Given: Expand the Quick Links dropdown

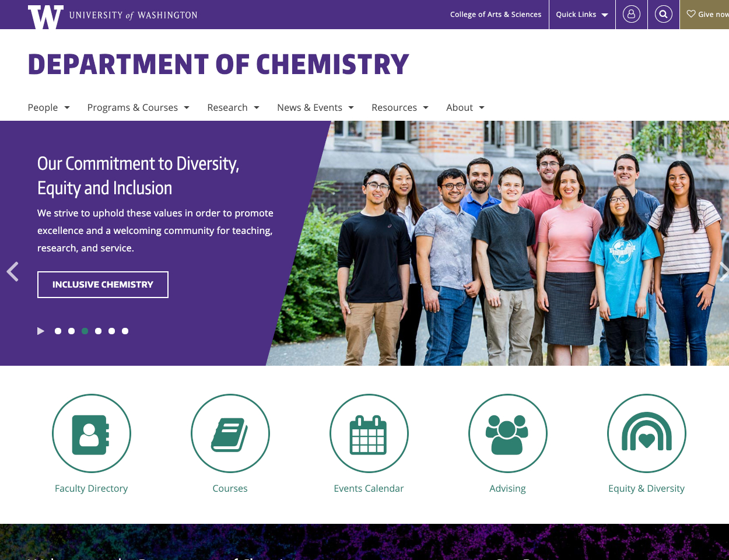Looking at the screenshot, I should [x=581, y=15].
